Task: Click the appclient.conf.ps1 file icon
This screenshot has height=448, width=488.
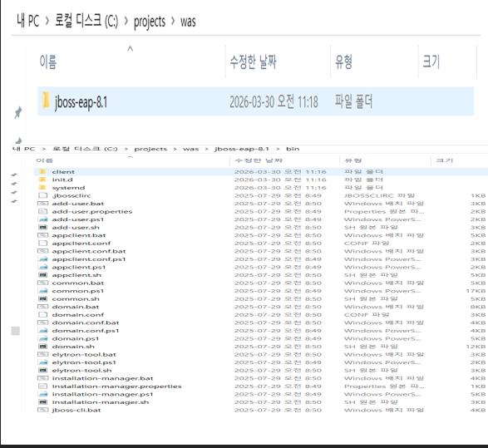Action: 42,258
